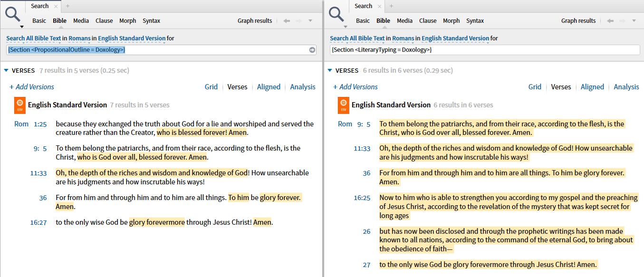This screenshot has height=277, width=644.
Task: Click highlighted 'glory forevermore' in left results
Action: click(157, 222)
